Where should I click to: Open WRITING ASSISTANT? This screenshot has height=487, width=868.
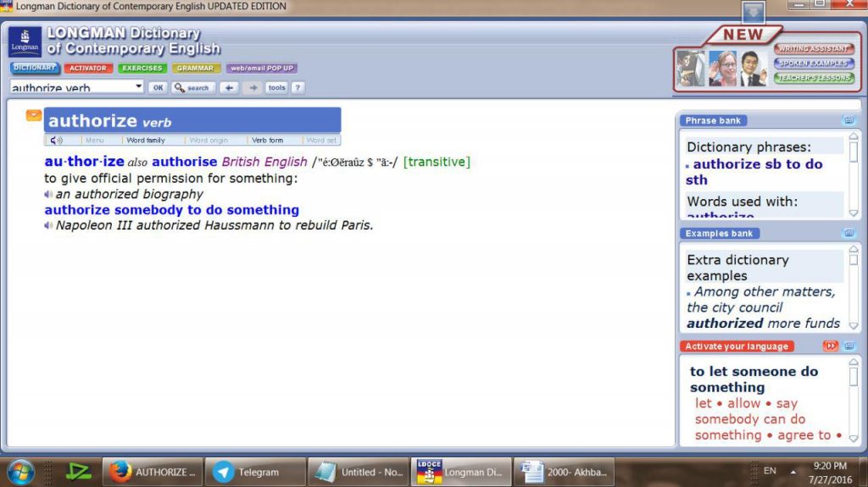(813, 49)
